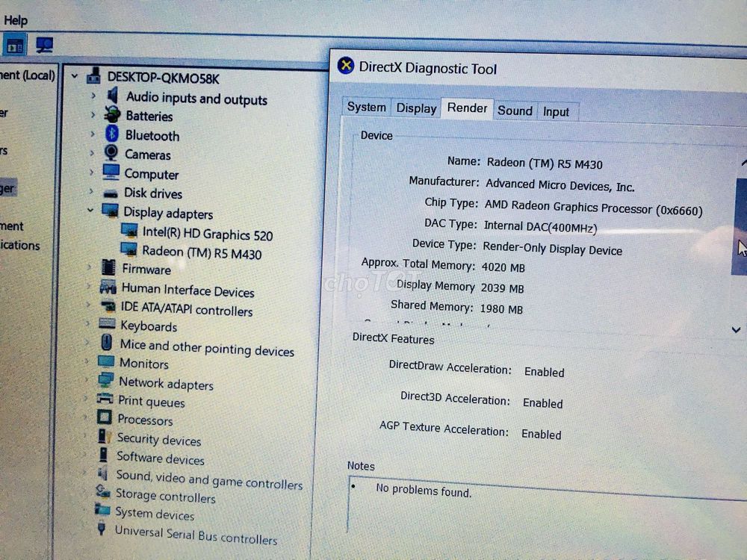Select the Storage controllers label
This screenshot has width=747, height=560.
(x=165, y=496)
